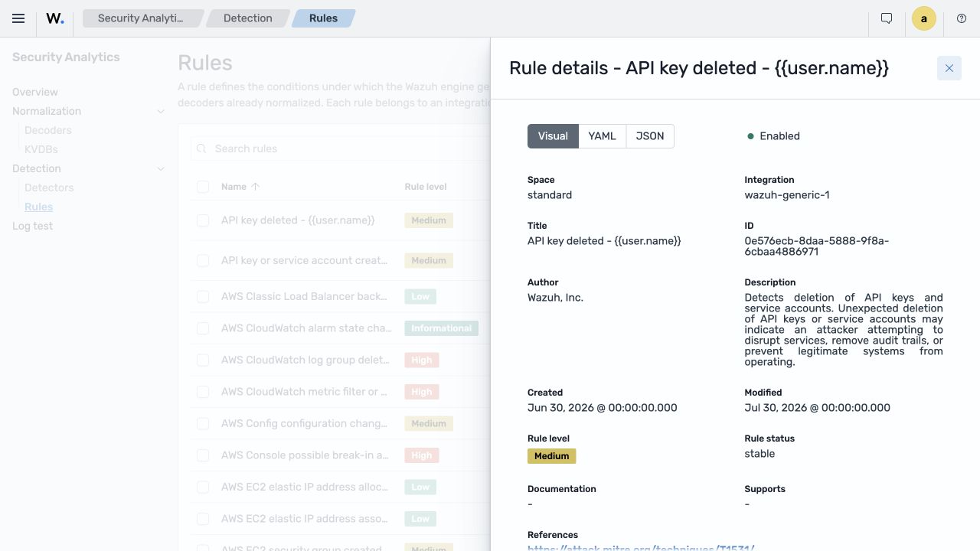
Task: Check the API key deleted rule checkbox
Action: tap(203, 220)
